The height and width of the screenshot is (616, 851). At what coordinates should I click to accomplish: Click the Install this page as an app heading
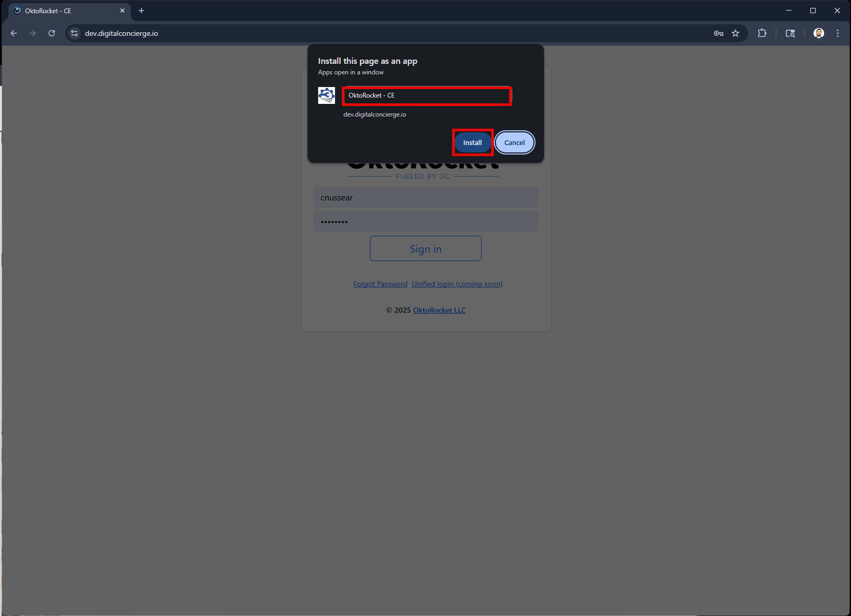click(368, 61)
